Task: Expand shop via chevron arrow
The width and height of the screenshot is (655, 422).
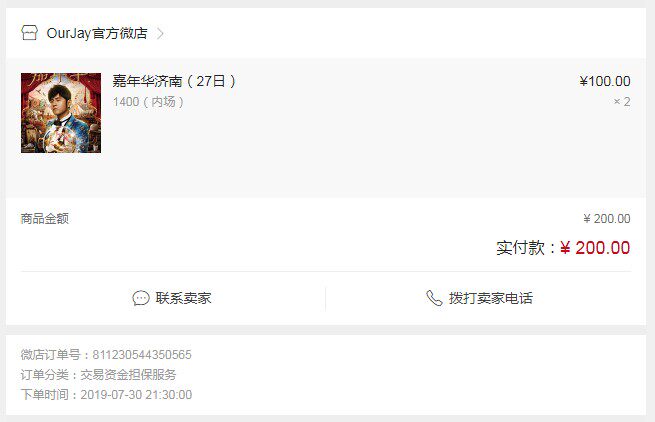Action: tap(160, 33)
